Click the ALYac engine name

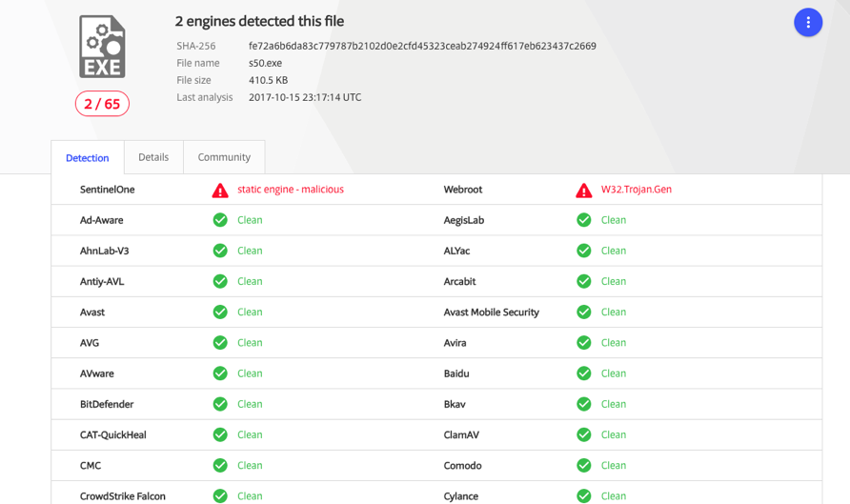point(456,251)
